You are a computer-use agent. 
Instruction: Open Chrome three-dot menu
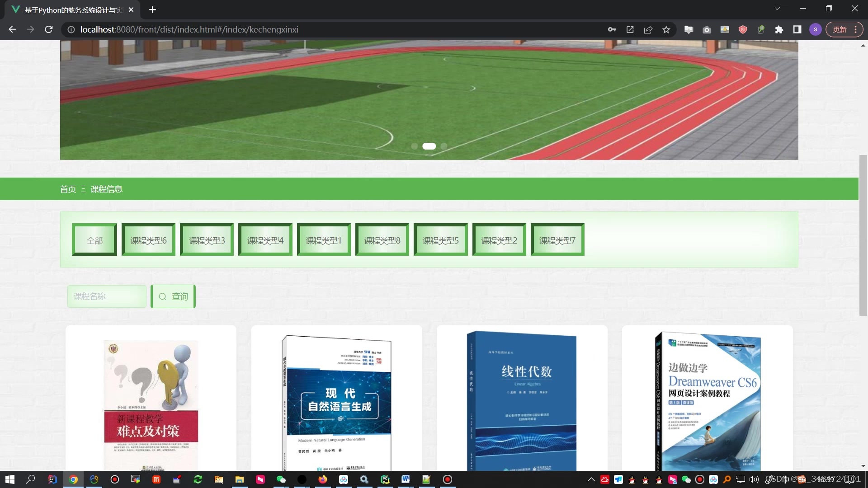tap(856, 30)
